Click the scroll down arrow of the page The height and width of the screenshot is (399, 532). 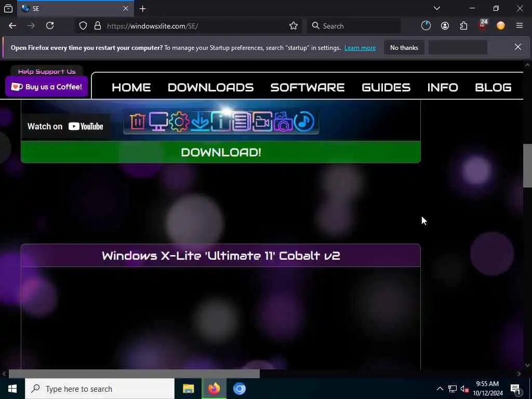[527, 365]
